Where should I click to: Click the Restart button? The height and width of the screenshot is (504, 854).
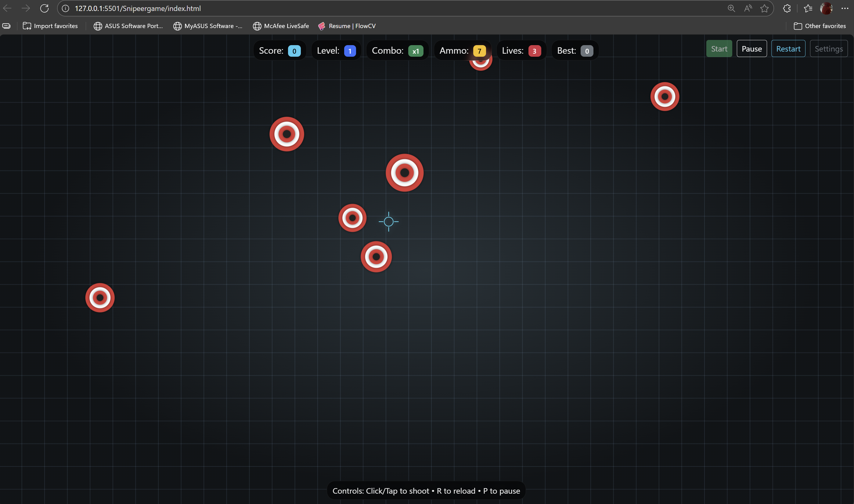point(788,48)
